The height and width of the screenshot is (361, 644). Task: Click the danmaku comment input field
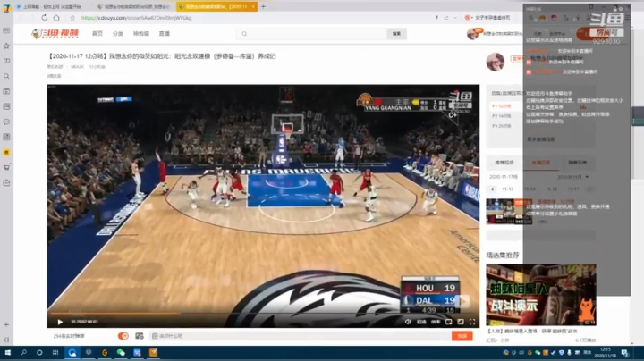300,336
